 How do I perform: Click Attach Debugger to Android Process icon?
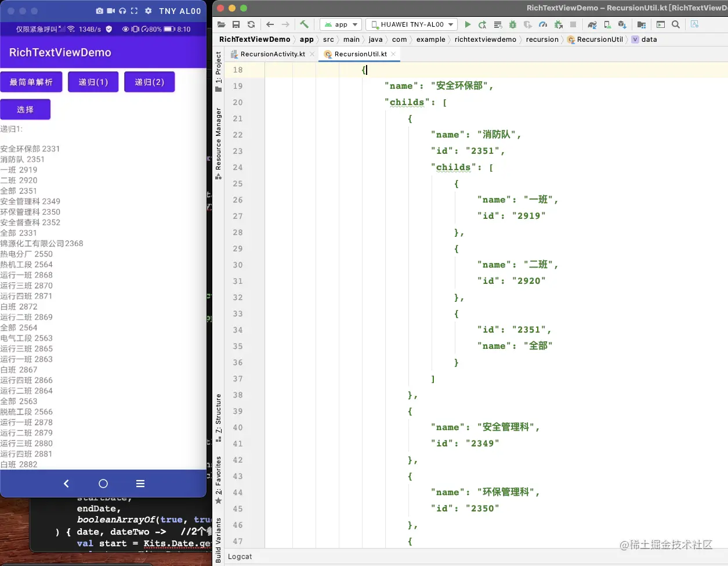click(x=558, y=24)
